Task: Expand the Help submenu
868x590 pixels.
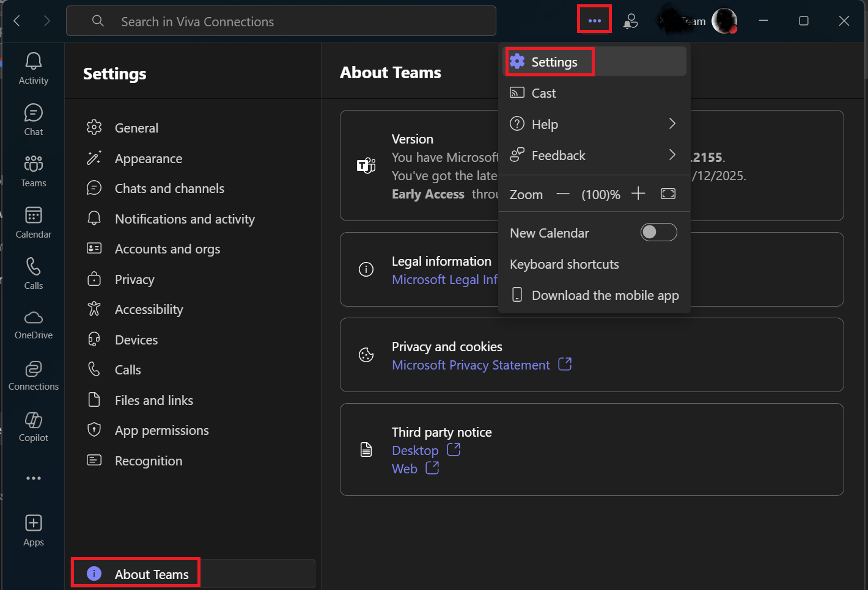Action: [593, 123]
